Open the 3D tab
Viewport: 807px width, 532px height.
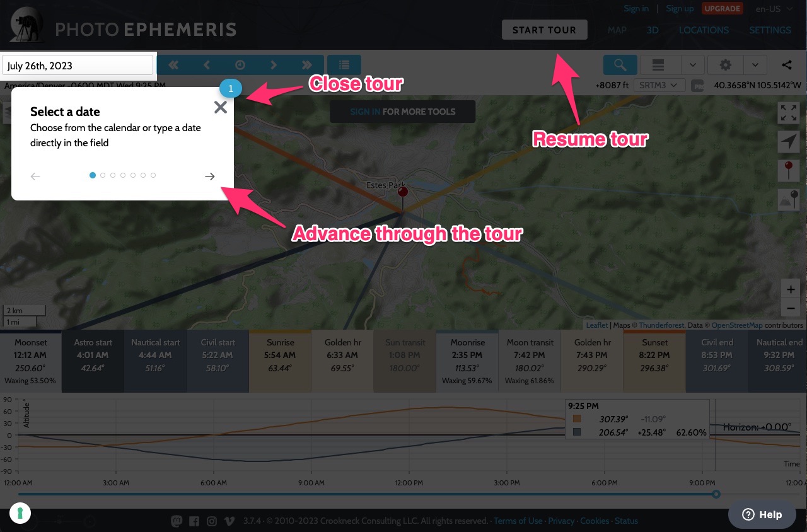point(653,30)
